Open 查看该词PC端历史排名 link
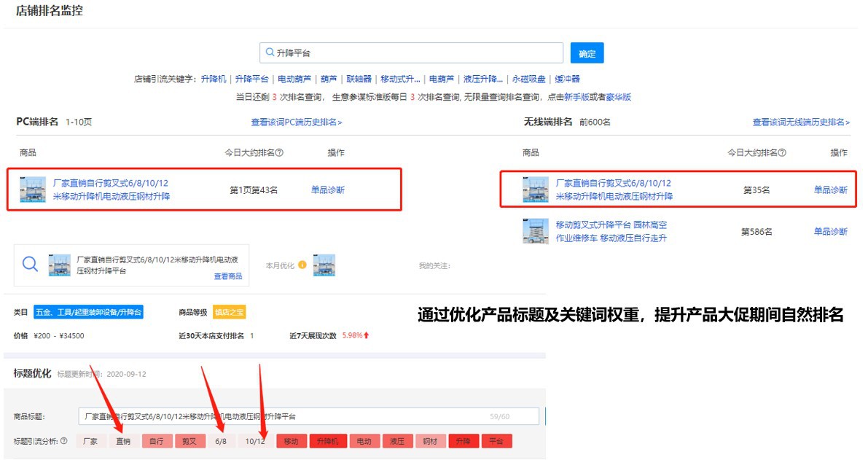The width and height of the screenshot is (868, 460). click(x=297, y=122)
